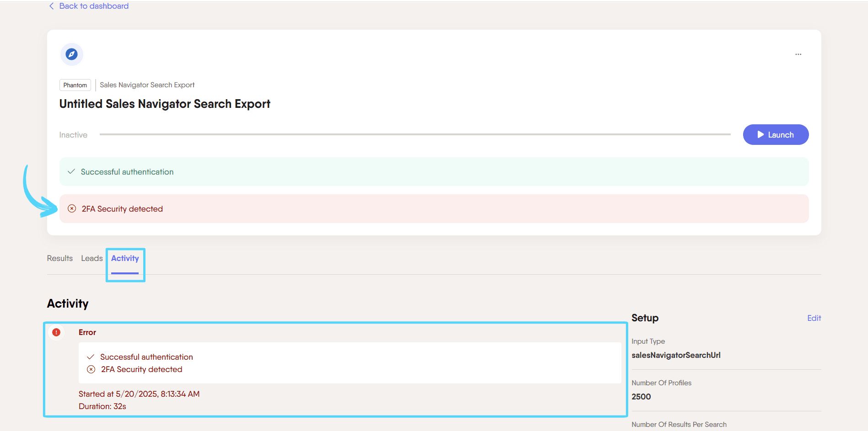Edit the Setup configuration
The width and height of the screenshot is (868, 431).
tap(814, 318)
